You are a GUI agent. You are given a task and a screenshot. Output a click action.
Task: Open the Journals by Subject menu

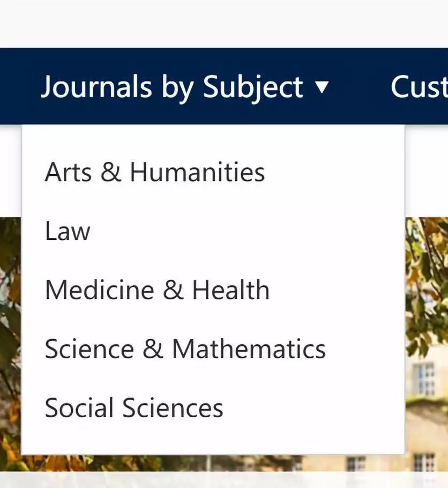[x=185, y=87]
